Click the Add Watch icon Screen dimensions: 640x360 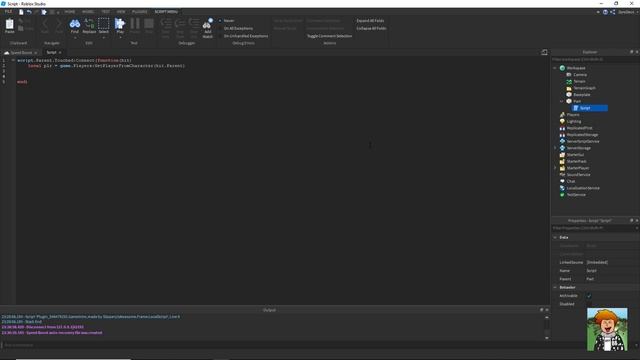[208, 24]
